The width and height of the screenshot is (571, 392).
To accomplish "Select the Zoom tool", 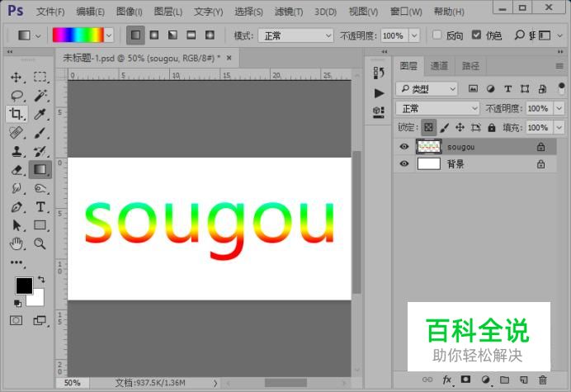I will tap(40, 243).
